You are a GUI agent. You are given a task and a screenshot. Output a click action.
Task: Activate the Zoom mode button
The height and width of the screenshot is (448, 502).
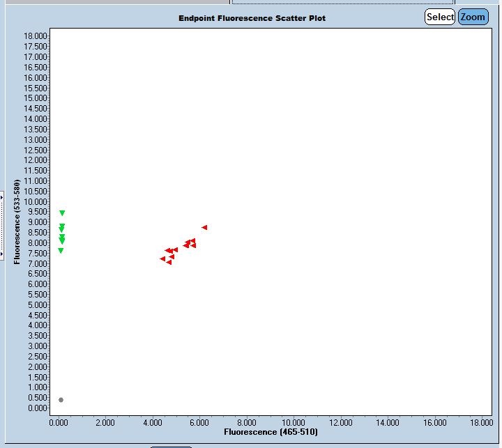click(473, 17)
